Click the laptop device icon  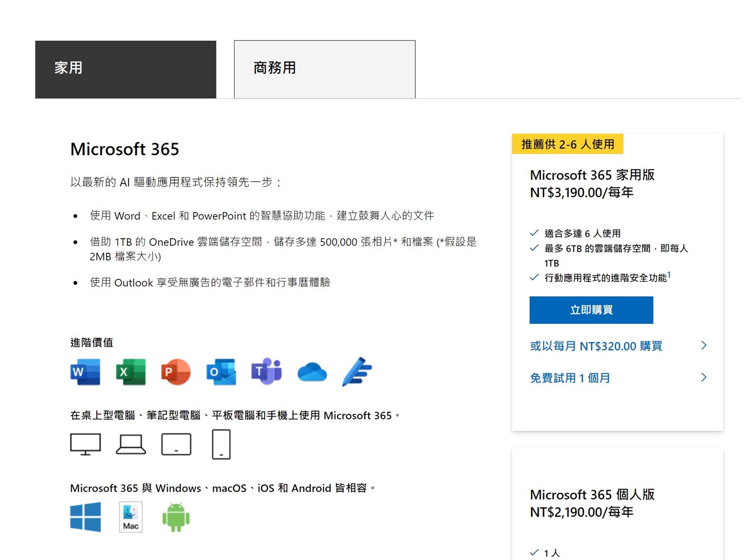coord(131,444)
